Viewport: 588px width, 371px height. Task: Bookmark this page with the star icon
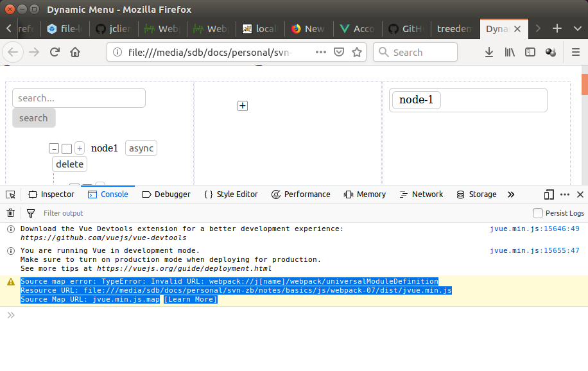(x=357, y=53)
